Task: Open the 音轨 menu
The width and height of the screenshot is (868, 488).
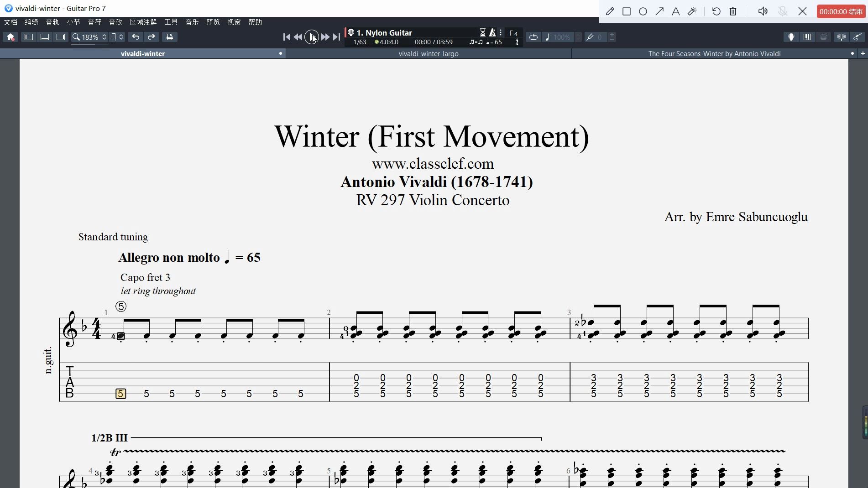Action: point(52,22)
